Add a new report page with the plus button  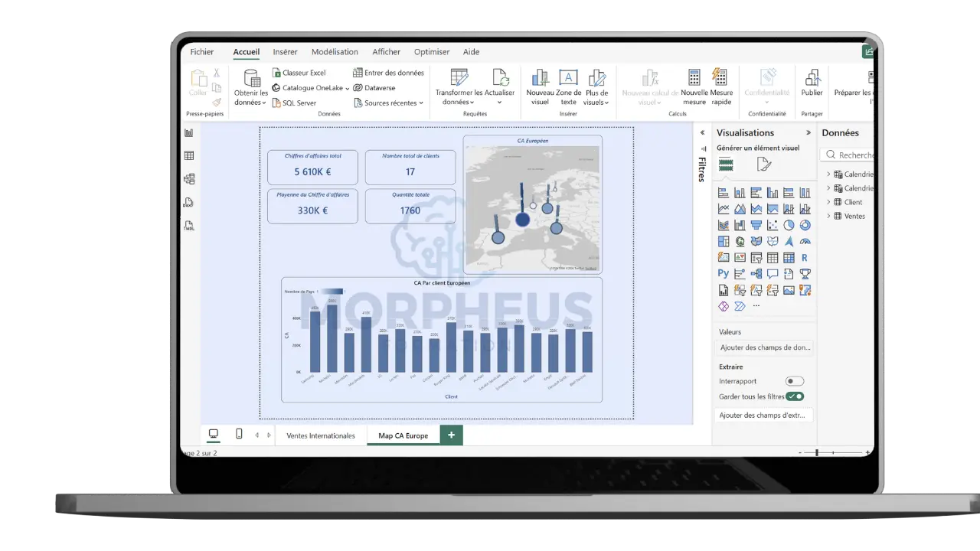[x=451, y=435]
